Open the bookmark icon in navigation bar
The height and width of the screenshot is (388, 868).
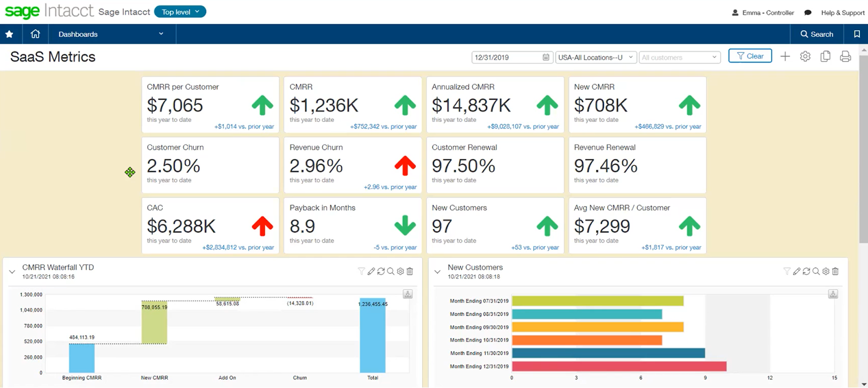pos(857,34)
